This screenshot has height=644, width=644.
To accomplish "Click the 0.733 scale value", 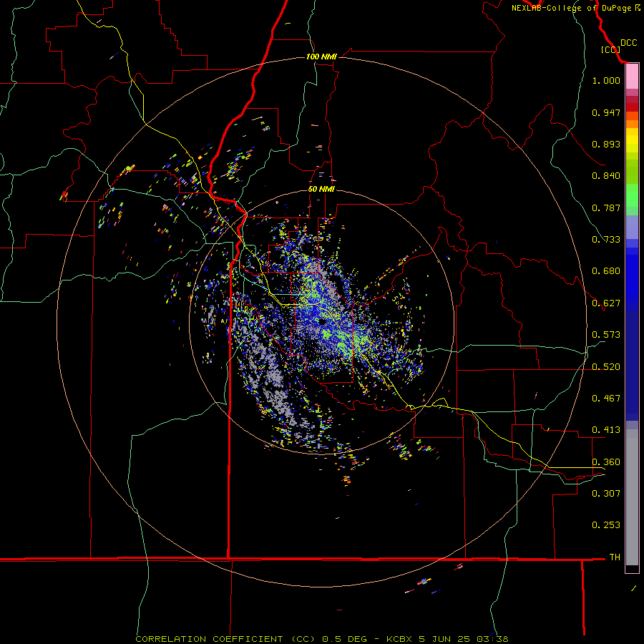I will click(x=606, y=240).
